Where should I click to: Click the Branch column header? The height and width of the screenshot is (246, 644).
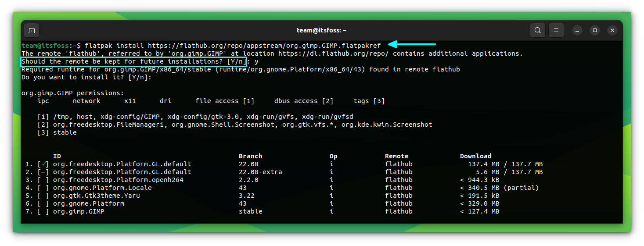251,156
